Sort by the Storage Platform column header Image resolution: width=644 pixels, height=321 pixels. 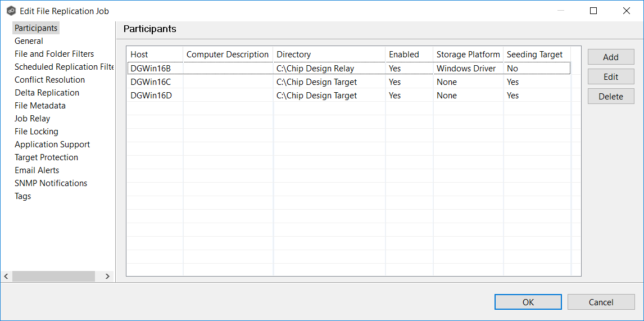coord(468,55)
